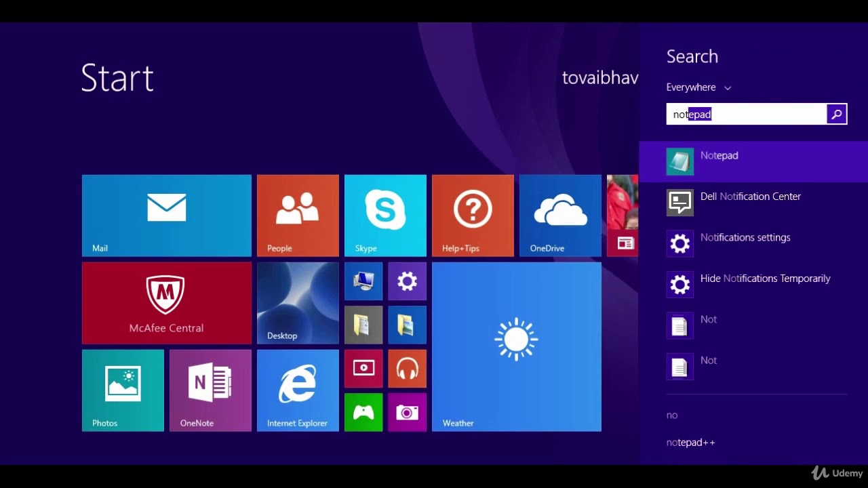Open Notifications settings result
The image size is (868, 488).
click(753, 244)
